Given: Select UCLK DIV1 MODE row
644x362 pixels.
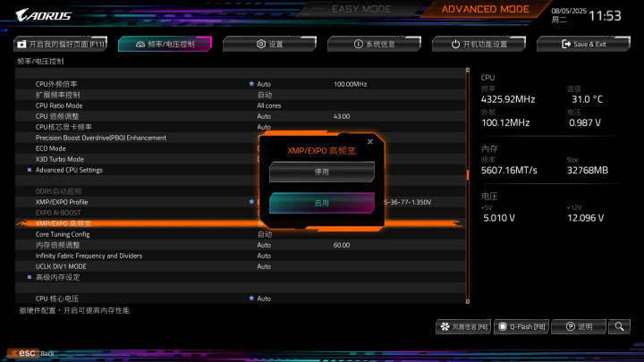Looking at the screenshot, I should pos(241,266).
